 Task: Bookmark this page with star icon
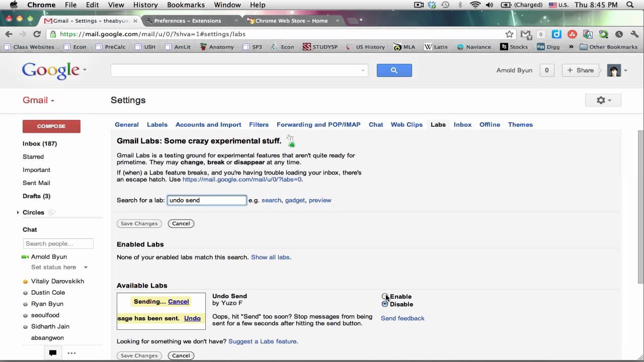(509, 34)
